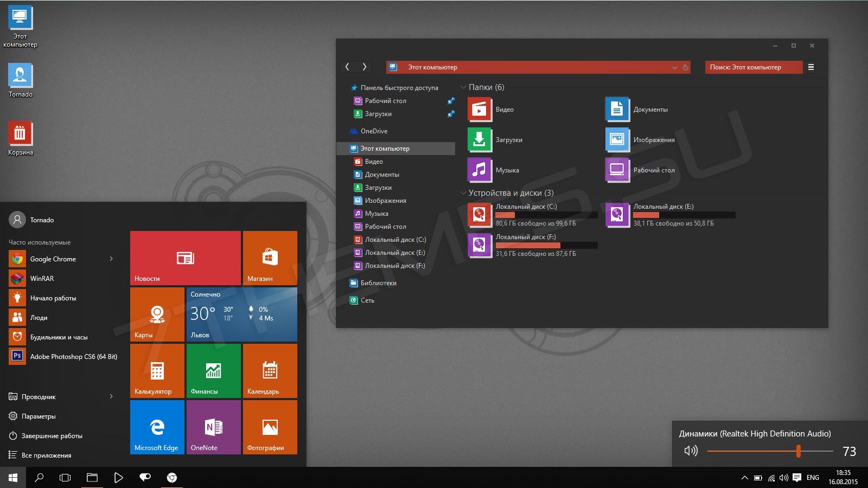Go forward in Explorer navigation

[365, 67]
